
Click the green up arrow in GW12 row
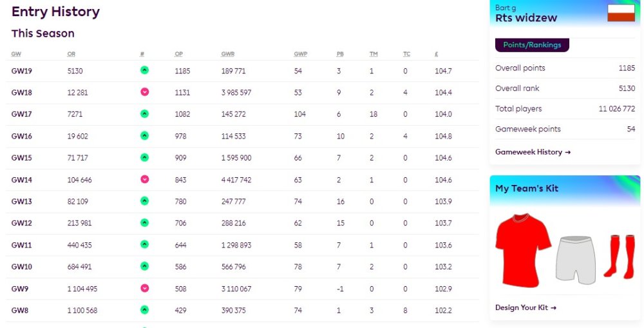click(x=144, y=222)
